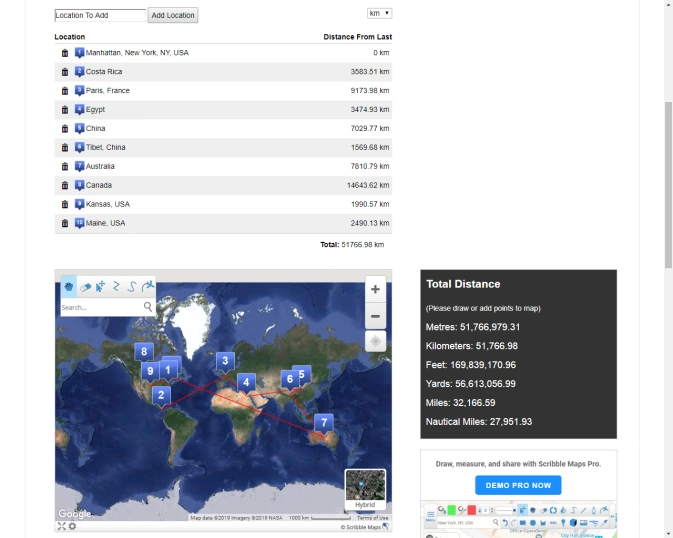673x538 pixels.
Task: Zoom out on the map
Action: tap(375, 316)
